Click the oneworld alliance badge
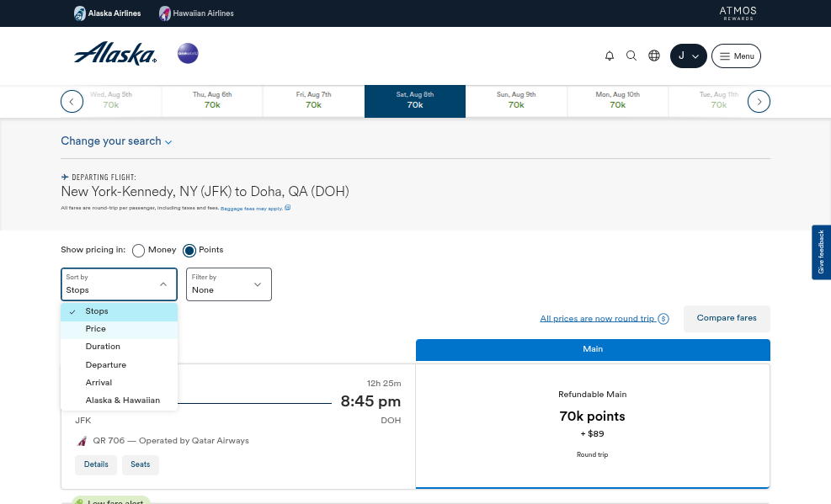This screenshot has width=831, height=504. 188,54
